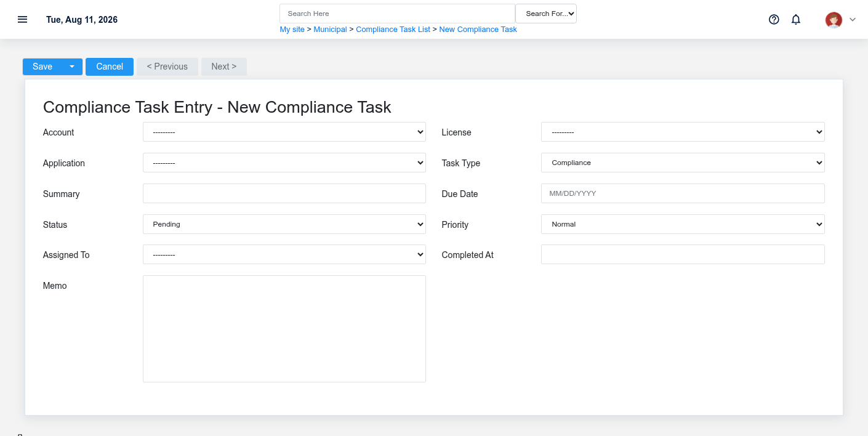The height and width of the screenshot is (436, 868).
Task: Open the Task Type dropdown
Action: coord(683,163)
